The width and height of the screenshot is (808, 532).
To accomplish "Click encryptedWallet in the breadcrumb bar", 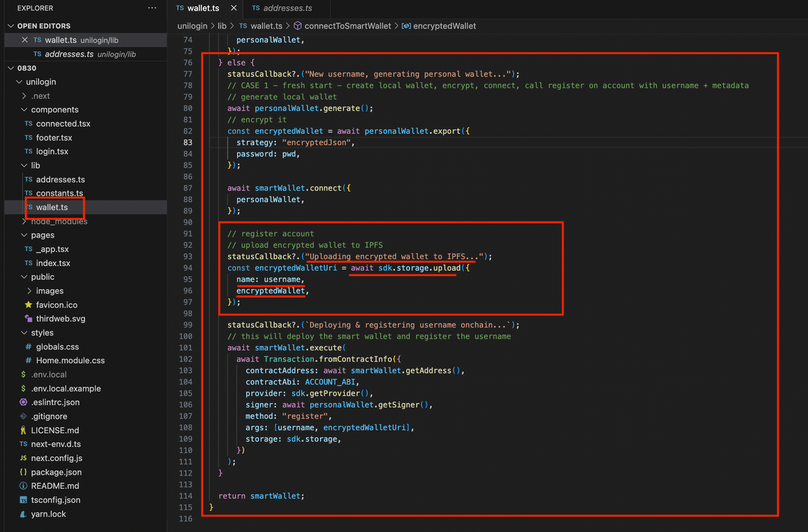I will click(444, 26).
